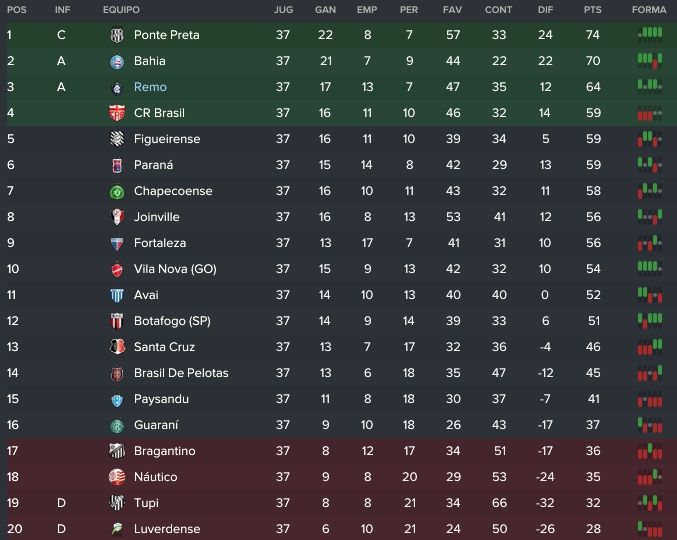Click the Paysandu club crest

[x=117, y=400]
